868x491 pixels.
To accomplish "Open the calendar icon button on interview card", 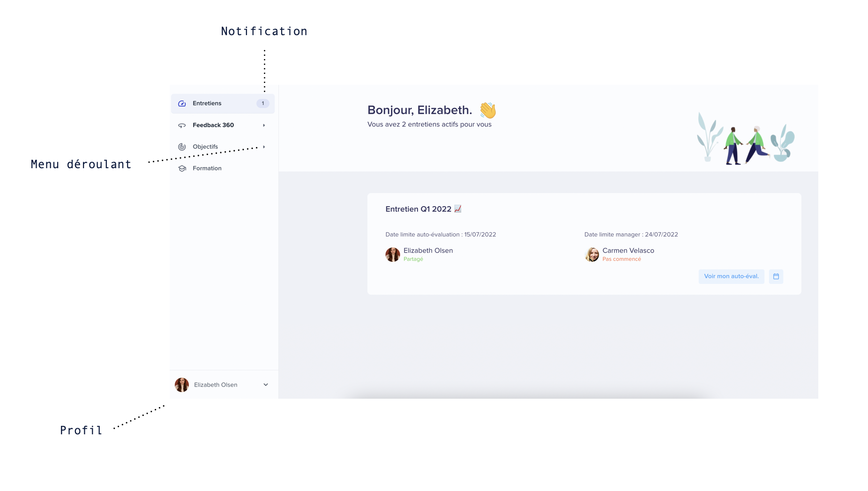I will [x=776, y=276].
